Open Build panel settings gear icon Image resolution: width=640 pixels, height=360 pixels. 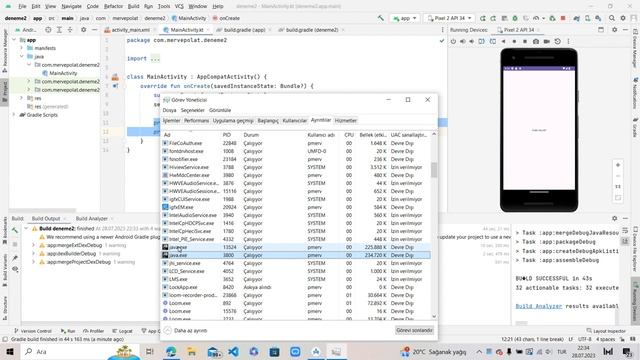[614, 219]
